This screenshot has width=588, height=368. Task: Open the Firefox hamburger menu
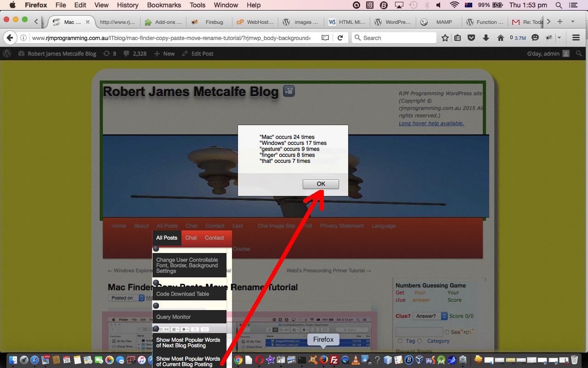(x=576, y=38)
